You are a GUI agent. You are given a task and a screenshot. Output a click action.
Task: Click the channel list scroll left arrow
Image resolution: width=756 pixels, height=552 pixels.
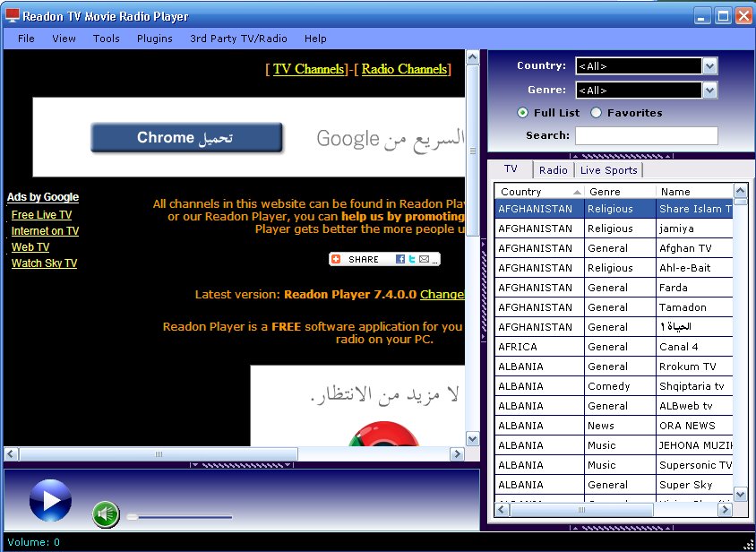(x=502, y=510)
